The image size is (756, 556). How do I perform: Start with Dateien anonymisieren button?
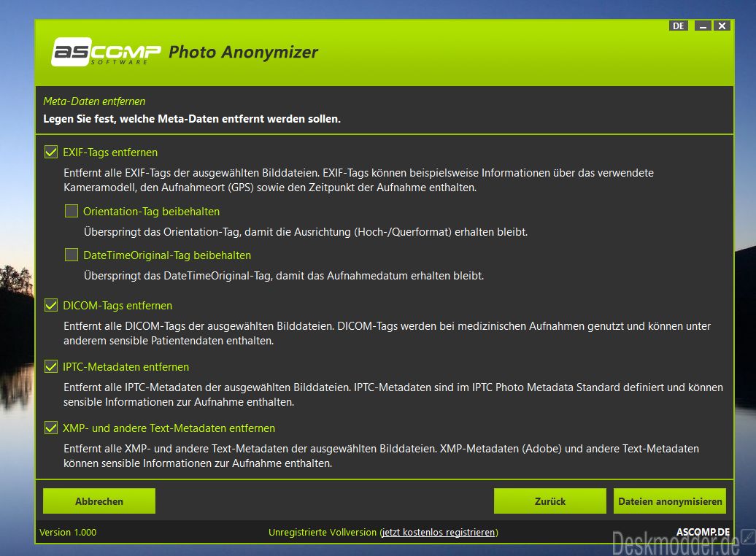pos(670,501)
